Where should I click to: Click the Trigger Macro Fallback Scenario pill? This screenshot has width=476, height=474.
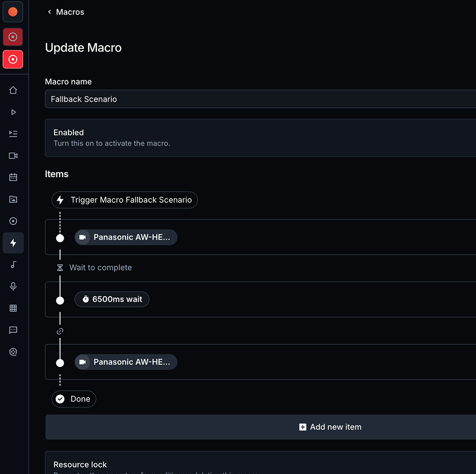pos(124,200)
